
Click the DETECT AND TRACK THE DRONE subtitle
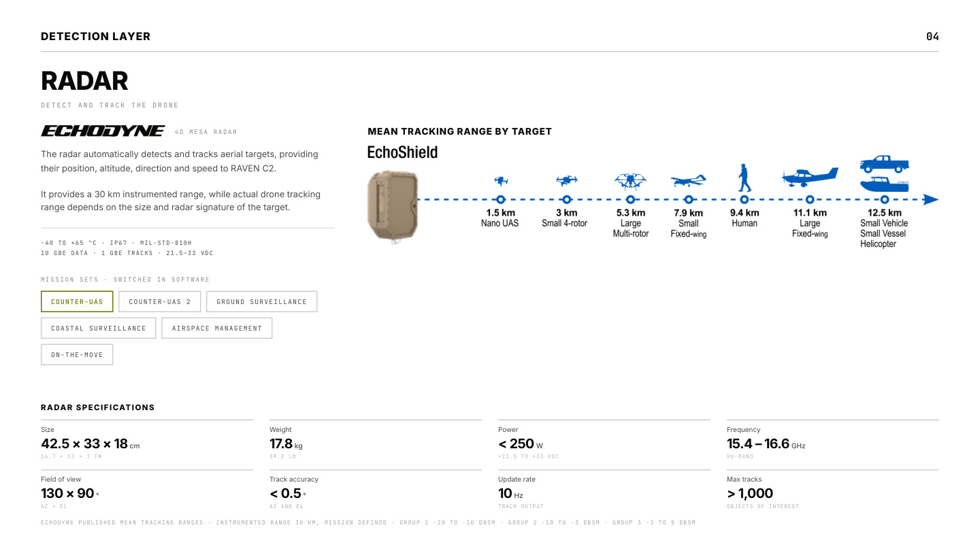[x=110, y=105]
